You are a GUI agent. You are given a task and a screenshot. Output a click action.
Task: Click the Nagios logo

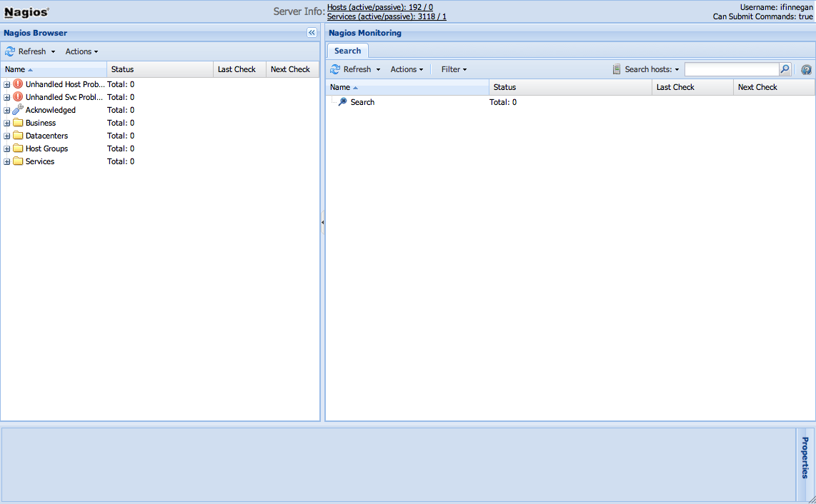26,12
